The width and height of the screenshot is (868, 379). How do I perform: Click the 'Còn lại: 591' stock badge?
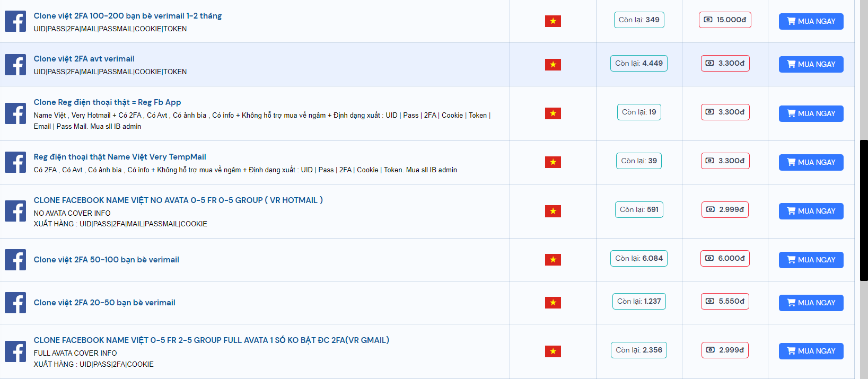(639, 209)
